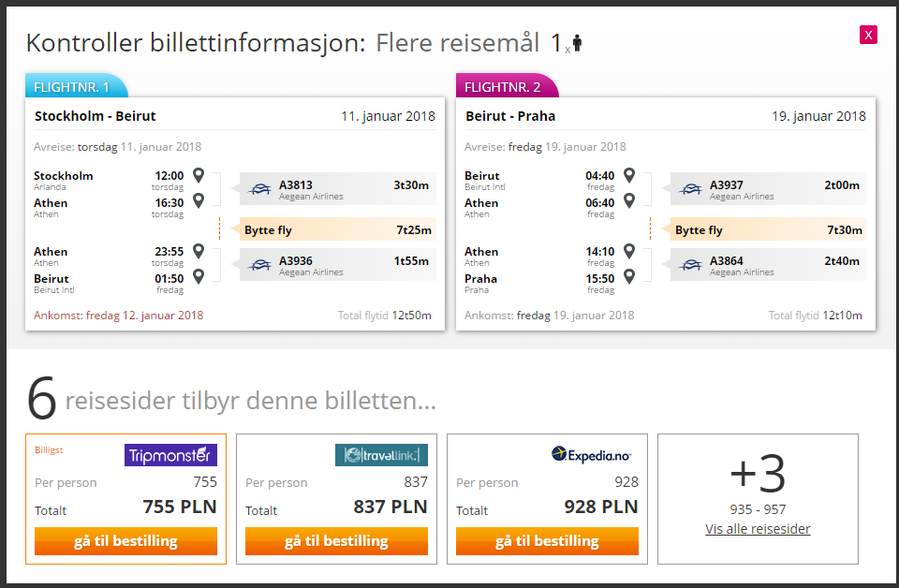Screen dimensions: 899x588
Task: Click the Stockholm Arlanda departure map pin
Action: tap(199, 175)
